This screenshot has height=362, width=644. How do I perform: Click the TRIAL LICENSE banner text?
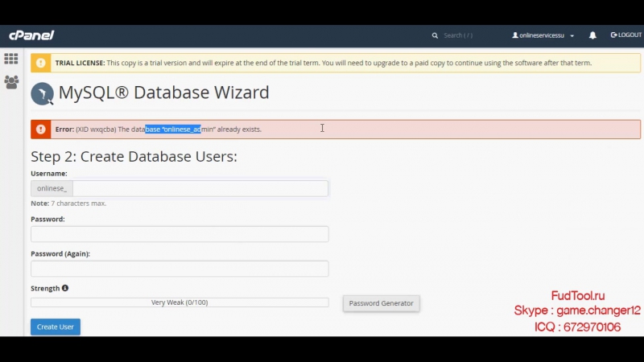click(324, 63)
